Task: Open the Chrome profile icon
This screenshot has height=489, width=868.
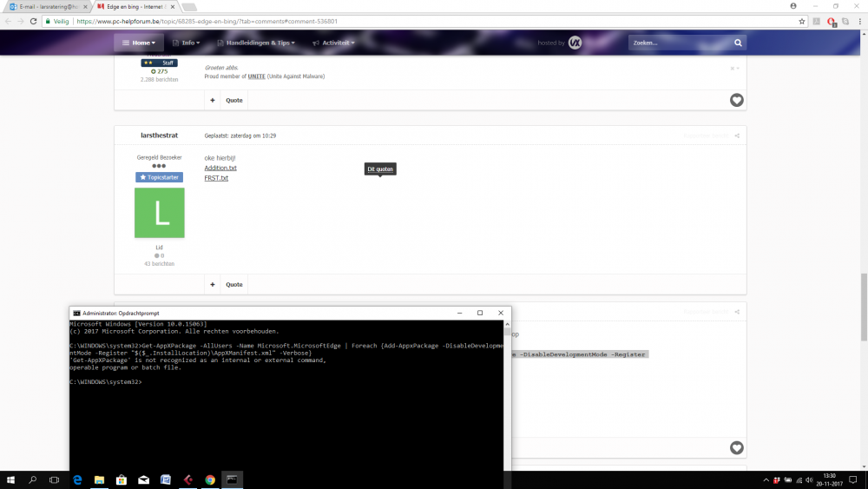Action: coord(793,6)
